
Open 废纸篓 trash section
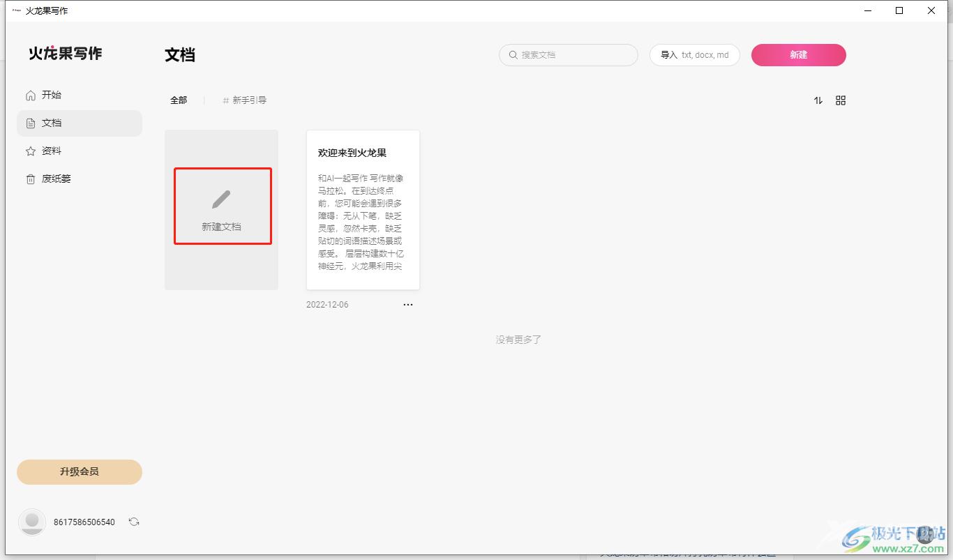point(79,179)
